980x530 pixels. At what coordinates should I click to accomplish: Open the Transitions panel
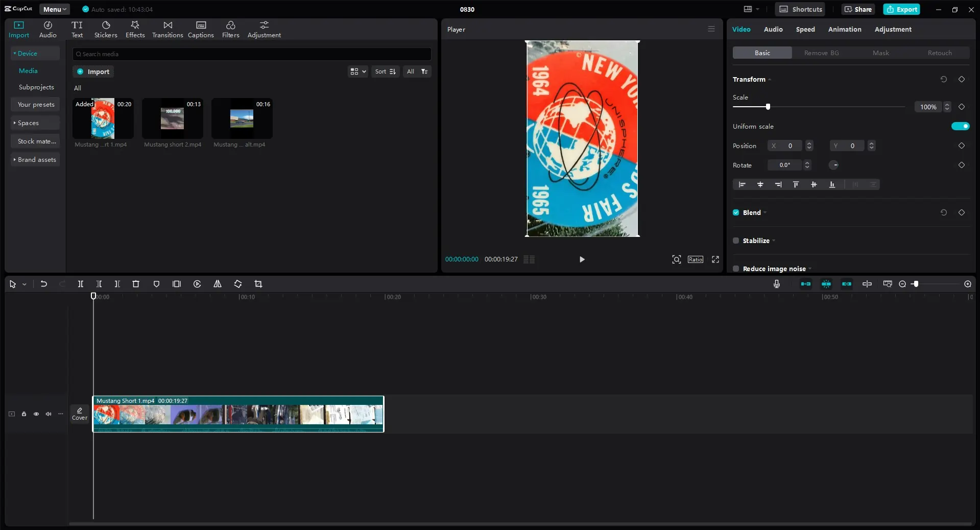pos(168,30)
